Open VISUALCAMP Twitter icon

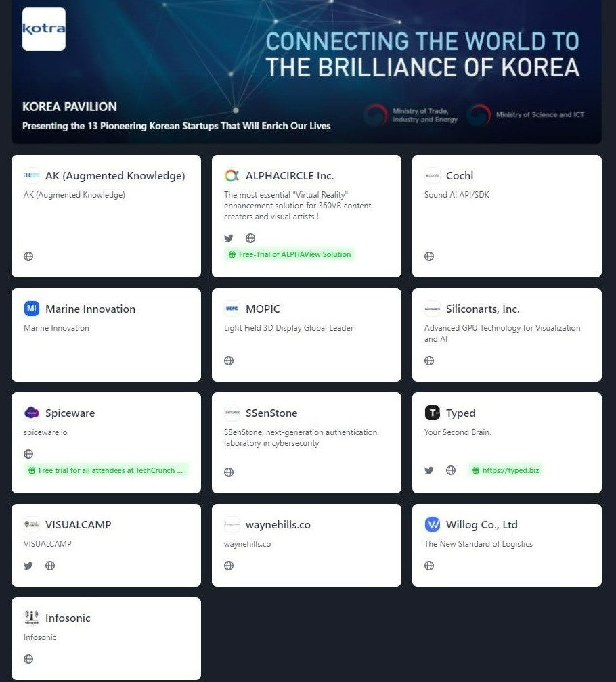(28, 566)
